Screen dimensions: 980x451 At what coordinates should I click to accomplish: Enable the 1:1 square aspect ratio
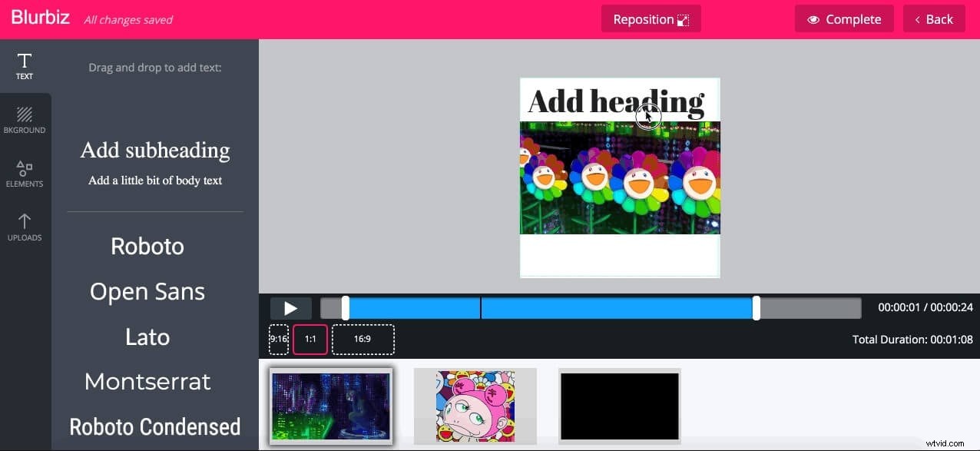click(x=310, y=339)
